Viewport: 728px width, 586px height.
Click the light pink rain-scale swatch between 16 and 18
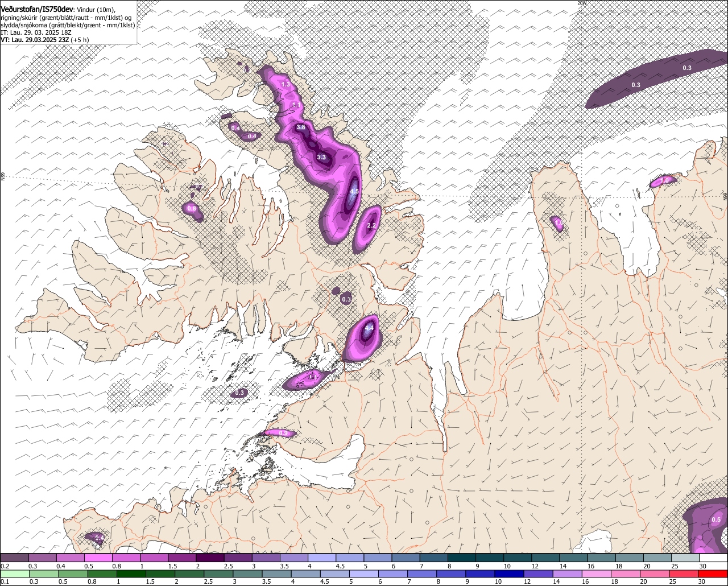596,573
